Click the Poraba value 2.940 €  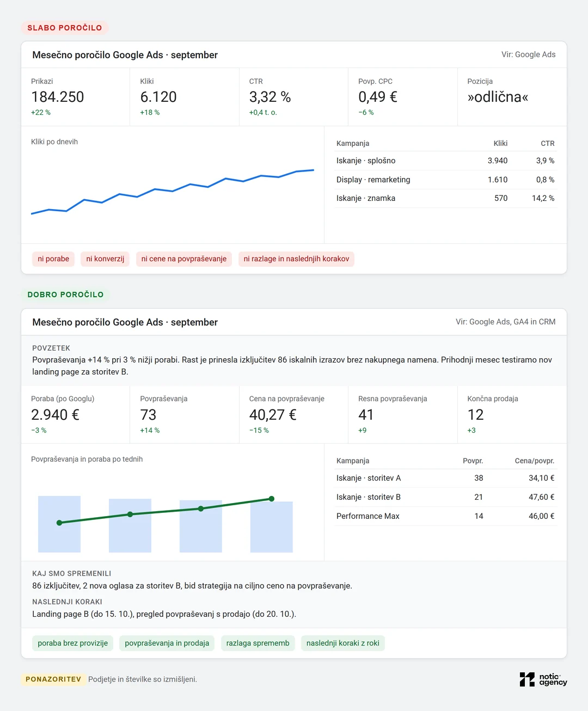tap(56, 415)
